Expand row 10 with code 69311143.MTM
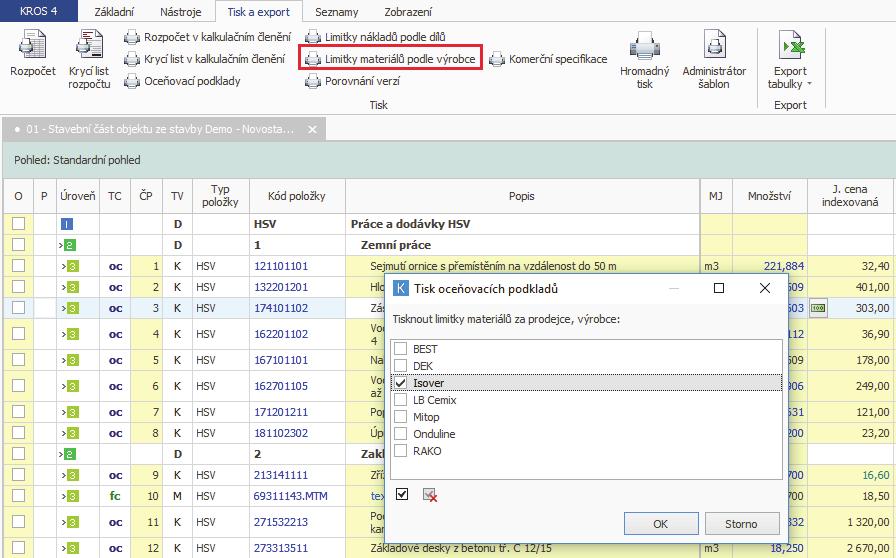Viewport: 896px width, 558px height. pyautogui.click(x=64, y=496)
